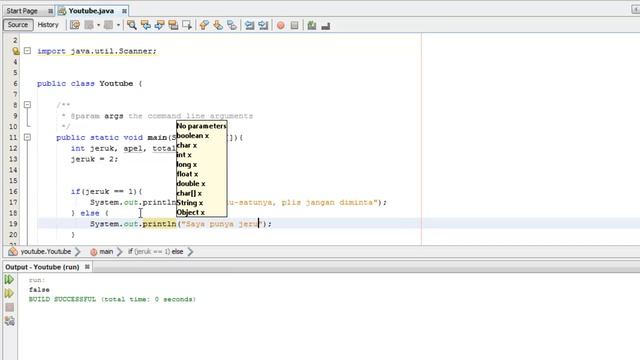
Task: Select 'String x' in parameter popup
Action: pyautogui.click(x=190, y=203)
